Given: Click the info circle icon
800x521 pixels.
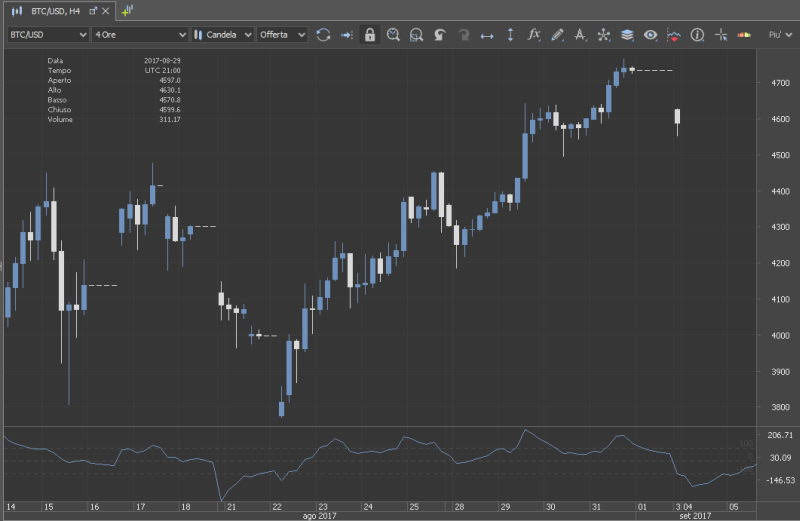Looking at the screenshot, I should click(x=697, y=35).
